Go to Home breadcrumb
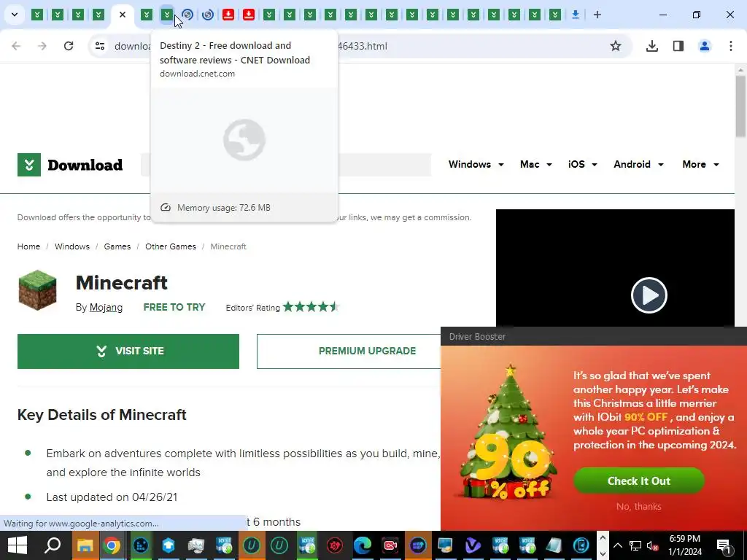747x560 pixels. pos(28,246)
